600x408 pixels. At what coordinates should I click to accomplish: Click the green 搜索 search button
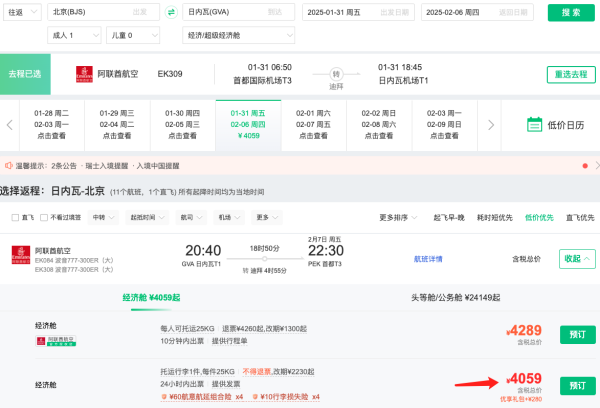(x=571, y=13)
